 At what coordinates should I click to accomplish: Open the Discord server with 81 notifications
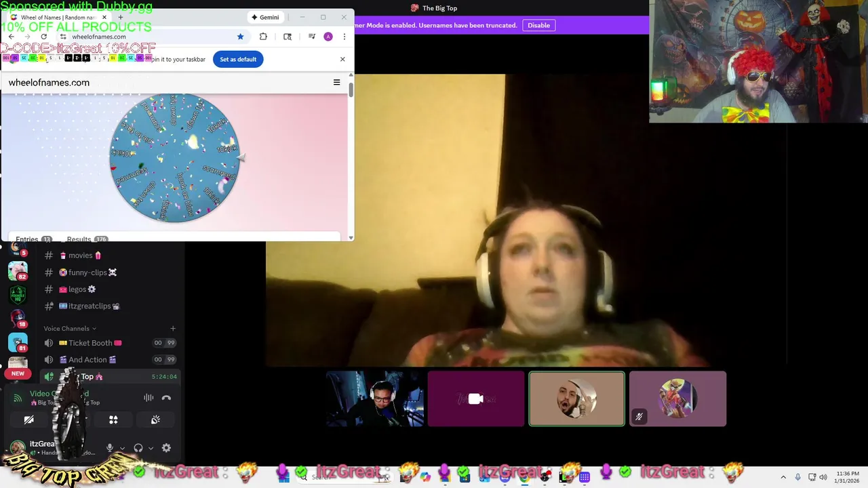[x=18, y=343]
